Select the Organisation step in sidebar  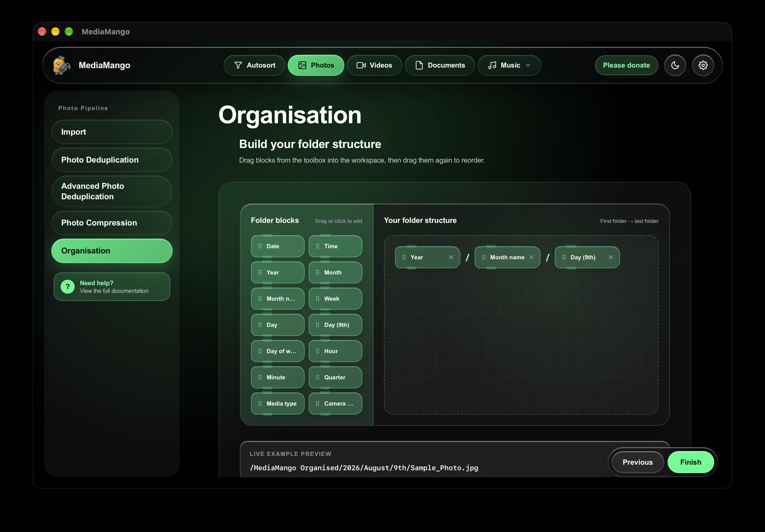pyautogui.click(x=112, y=251)
